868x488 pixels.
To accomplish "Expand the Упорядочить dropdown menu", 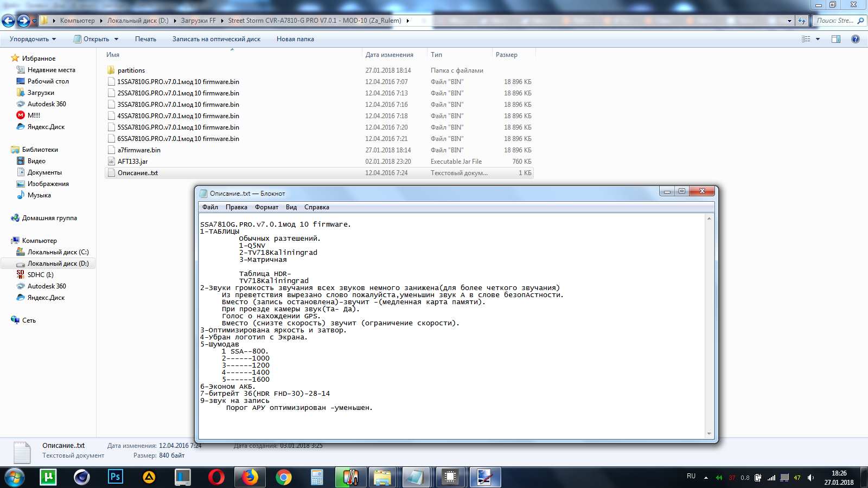I will coord(33,39).
